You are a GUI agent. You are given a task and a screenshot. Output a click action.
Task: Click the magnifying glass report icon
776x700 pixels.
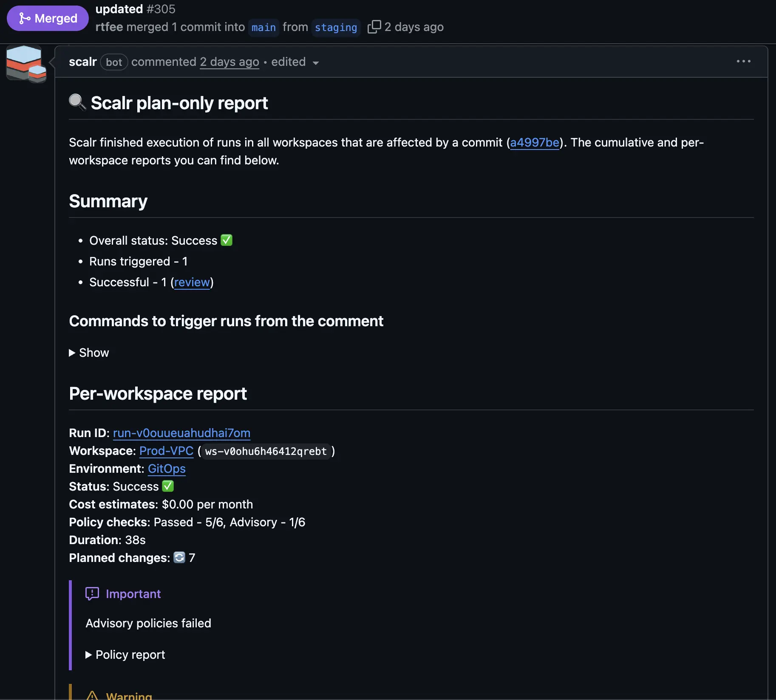click(77, 102)
